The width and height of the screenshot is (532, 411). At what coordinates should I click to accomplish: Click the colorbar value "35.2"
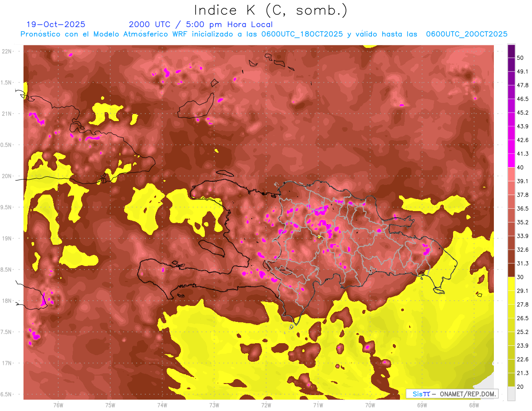pyautogui.click(x=522, y=222)
